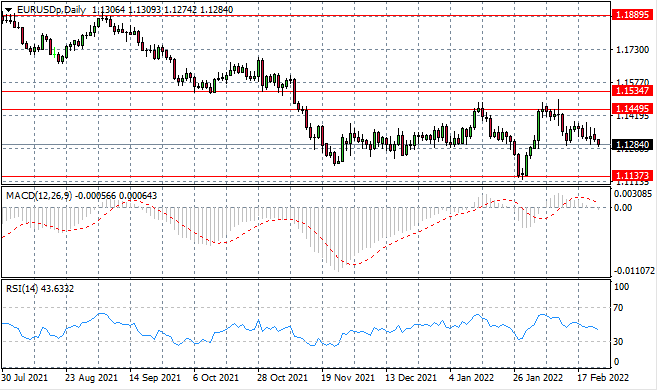Click the 23 Aug 2021 date label

point(91,377)
